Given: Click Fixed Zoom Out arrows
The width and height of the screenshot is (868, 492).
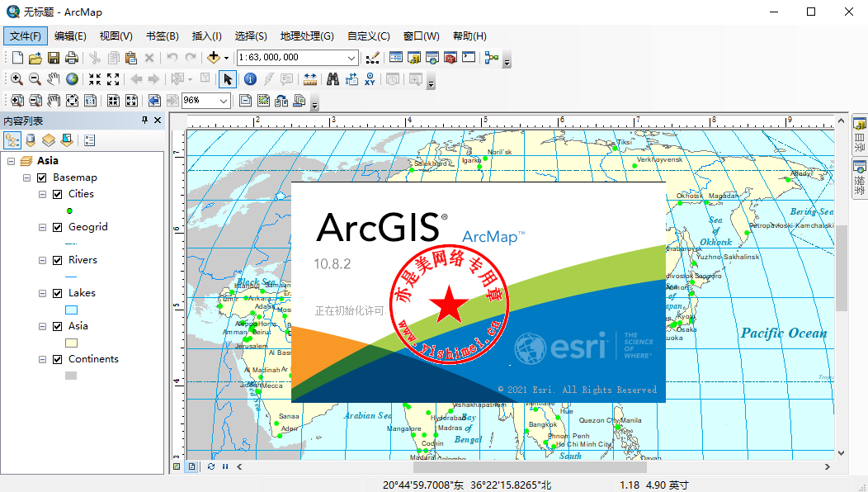Looking at the screenshot, I should [x=113, y=79].
